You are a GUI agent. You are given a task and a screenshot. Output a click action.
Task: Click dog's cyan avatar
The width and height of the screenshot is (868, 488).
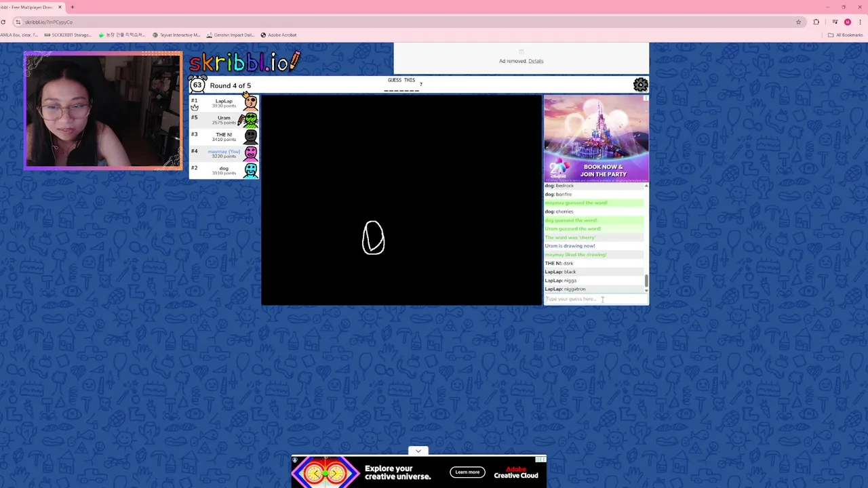[251, 171]
